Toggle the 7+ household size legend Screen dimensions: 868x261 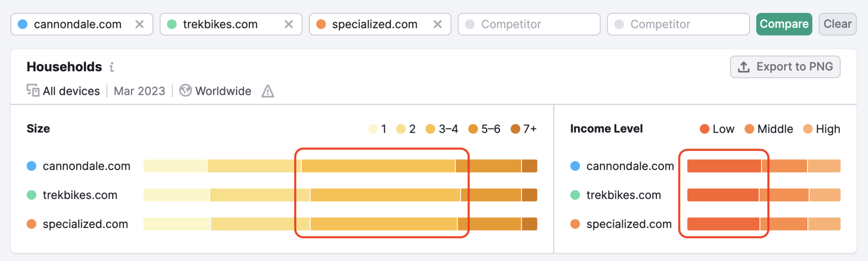coord(523,129)
